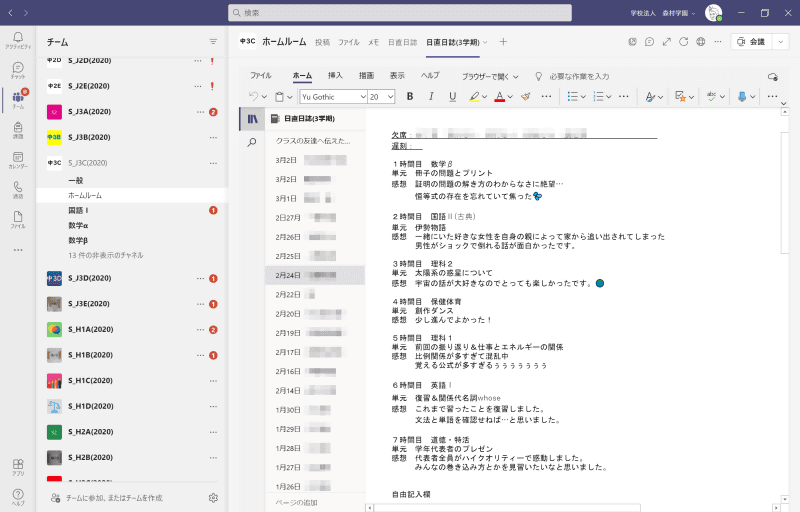Click the OneNote search magnifier icon
Screen dimensions: 800x512
(252, 142)
